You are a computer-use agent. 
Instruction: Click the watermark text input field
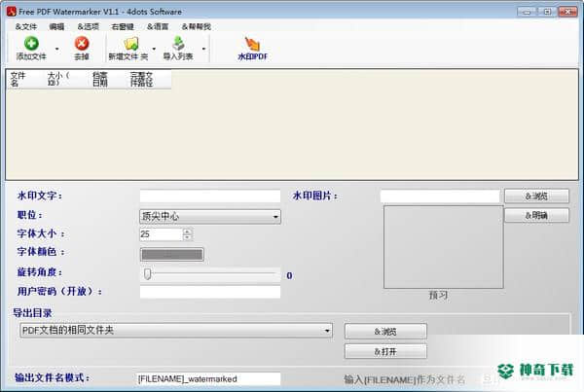(210, 196)
